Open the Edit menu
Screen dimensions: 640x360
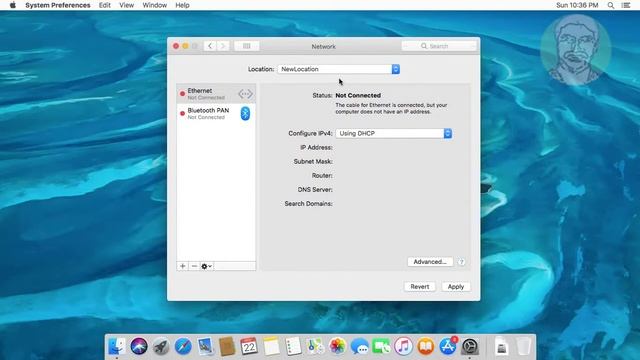104,5
